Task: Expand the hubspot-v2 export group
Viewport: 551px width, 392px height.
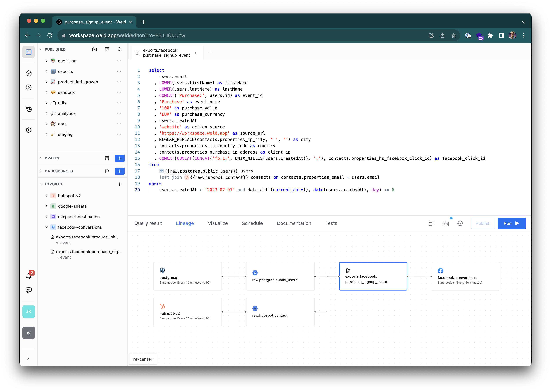Action: tap(47, 196)
